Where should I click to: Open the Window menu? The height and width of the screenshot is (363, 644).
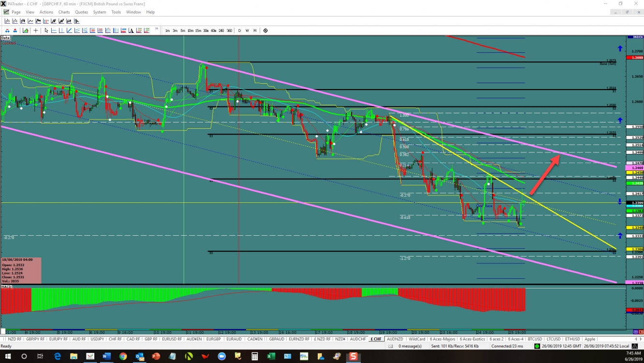coord(133,12)
